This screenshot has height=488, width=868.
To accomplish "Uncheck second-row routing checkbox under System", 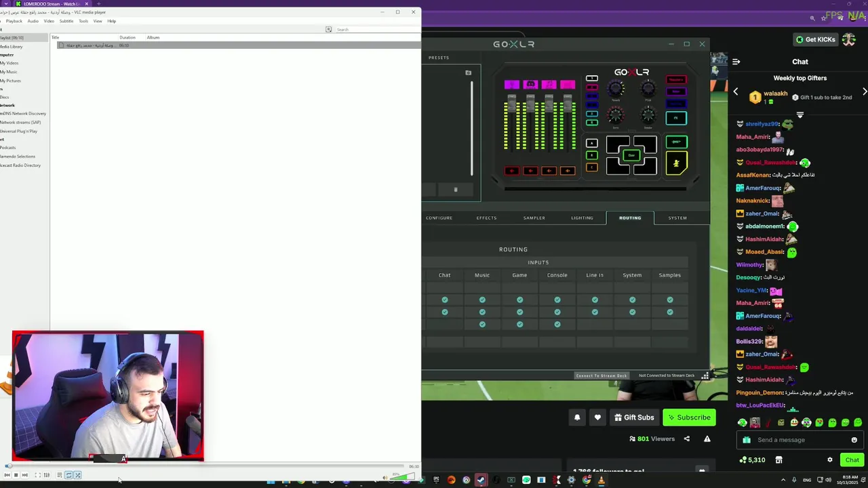I will (632, 312).
